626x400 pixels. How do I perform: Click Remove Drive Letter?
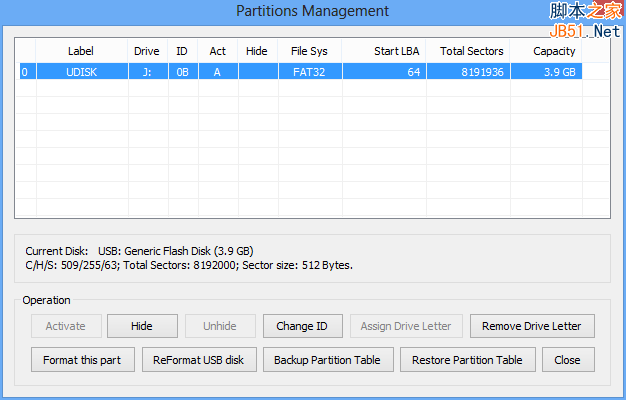click(532, 326)
